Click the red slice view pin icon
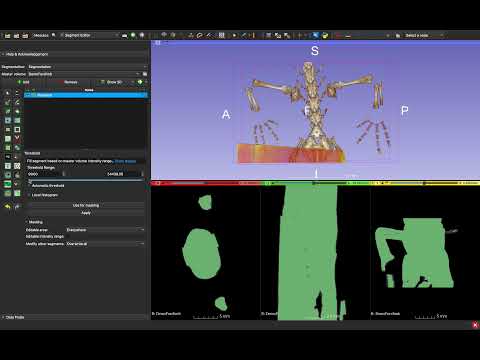This screenshot has width=480, height=360. coord(158,183)
